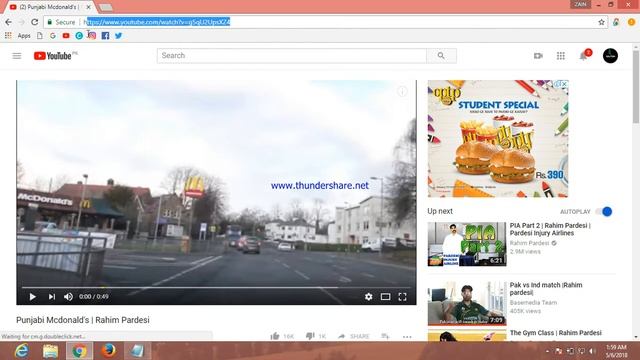Click the taskbar volume tray icon

592,351
